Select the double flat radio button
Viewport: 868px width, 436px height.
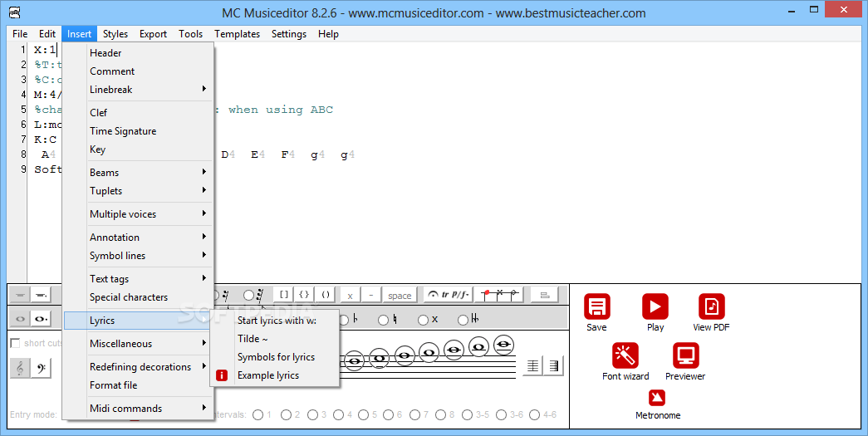pos(463,320)
